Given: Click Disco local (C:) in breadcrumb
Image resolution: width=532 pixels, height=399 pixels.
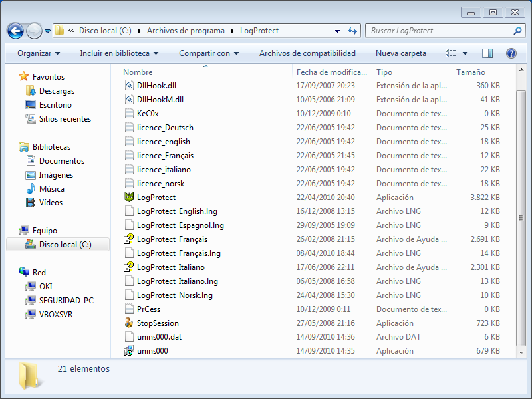Looking at the screenshot, I should (105, 31).
